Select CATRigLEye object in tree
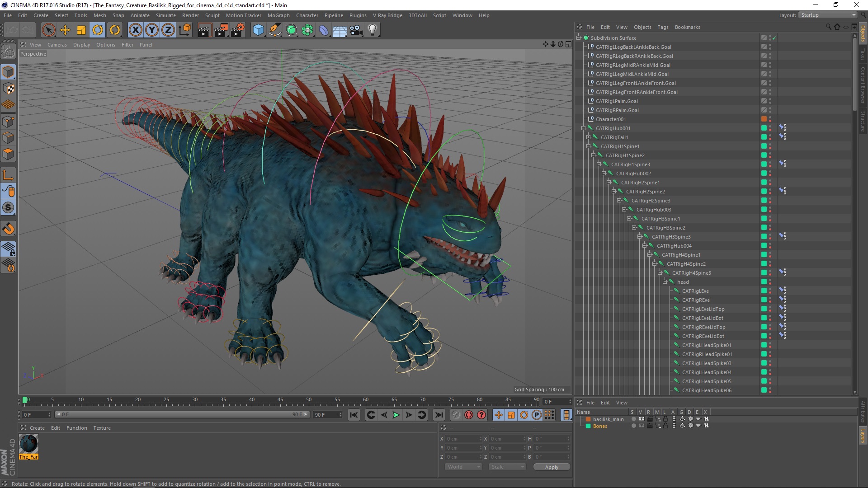This screenshot has height=488, width=868. click(x=695, y=291)
